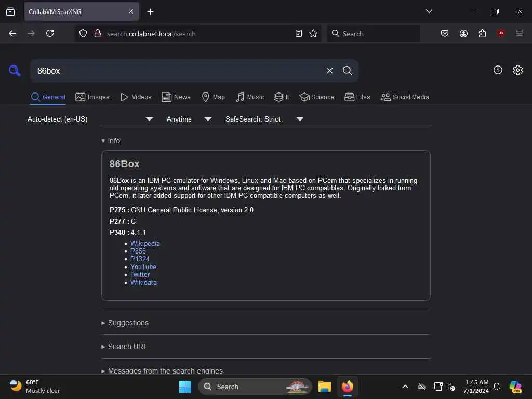The height and width of the screenshot is (399, 532).
Task: Open weather widget 68°F
Action: 35,387
